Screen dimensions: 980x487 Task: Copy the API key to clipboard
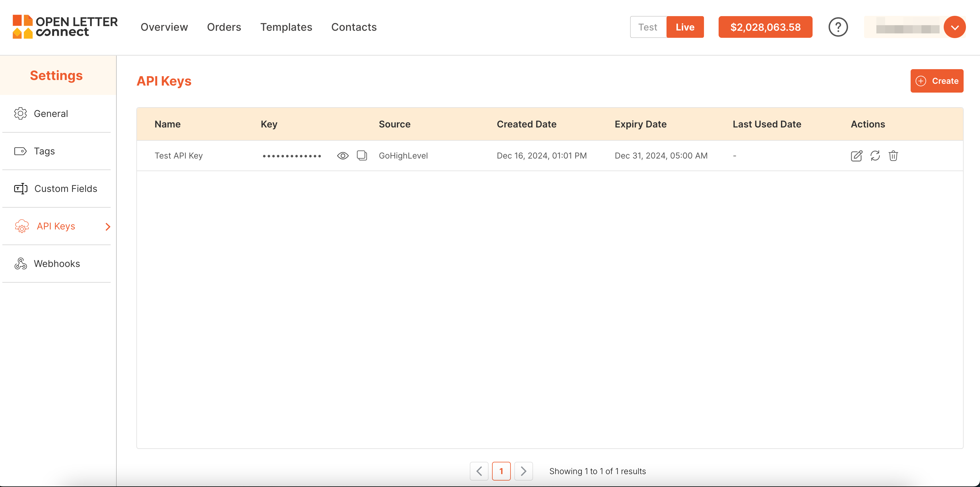click(x=361, y=155)
